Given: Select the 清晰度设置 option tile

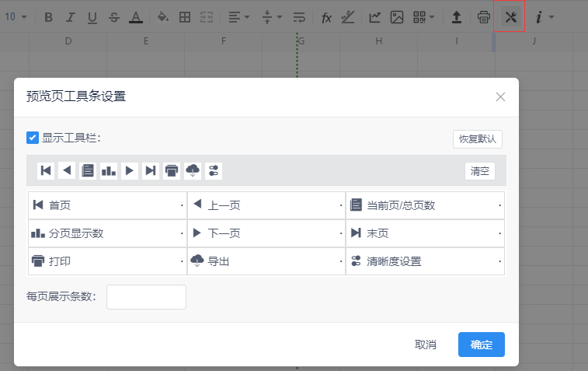Looking at the screenshot, I should pos(425,261).
